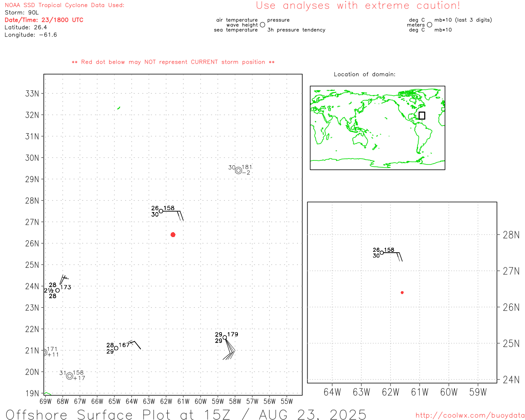
Task: Click the 'meters' unit legend label
Action: click(x=416, y=25)
